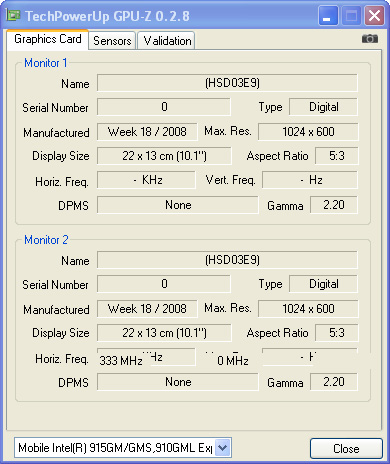
Task: Click Monitor 2 Gamma 2.20 field
Action: coord(334,382)
